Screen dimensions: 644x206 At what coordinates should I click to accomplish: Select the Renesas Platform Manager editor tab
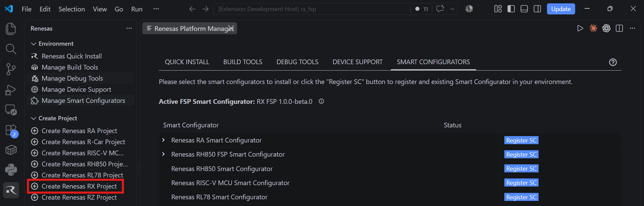(x=190, y=28)
